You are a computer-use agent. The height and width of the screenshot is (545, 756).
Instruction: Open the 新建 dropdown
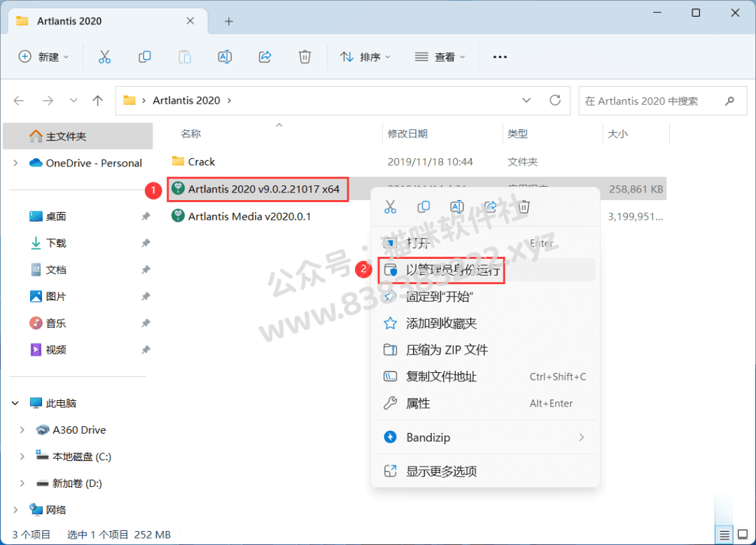point(43,57)
